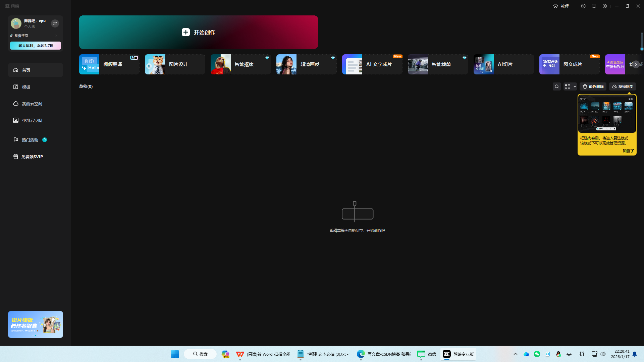The height and width of the screenshot is (362, 644).
Task: Click the vertical scrollbar on the right edge
Action: tap(642, 42)
